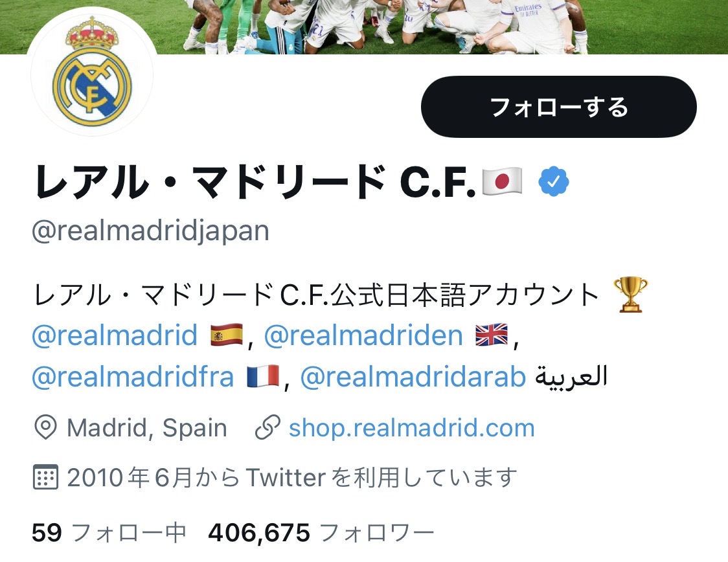Open the @realmadridfra mention link
Screen dimensions: 728x562
tap(133, 376)
